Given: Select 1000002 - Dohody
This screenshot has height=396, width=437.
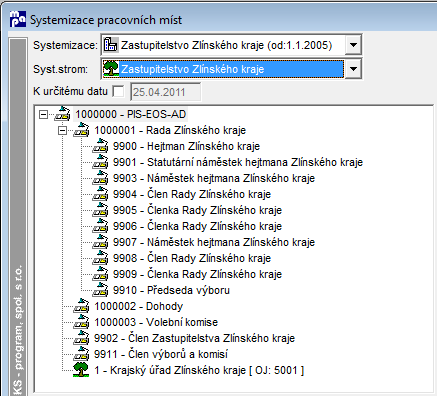Looking at the screenshot, I should [138, 306].
